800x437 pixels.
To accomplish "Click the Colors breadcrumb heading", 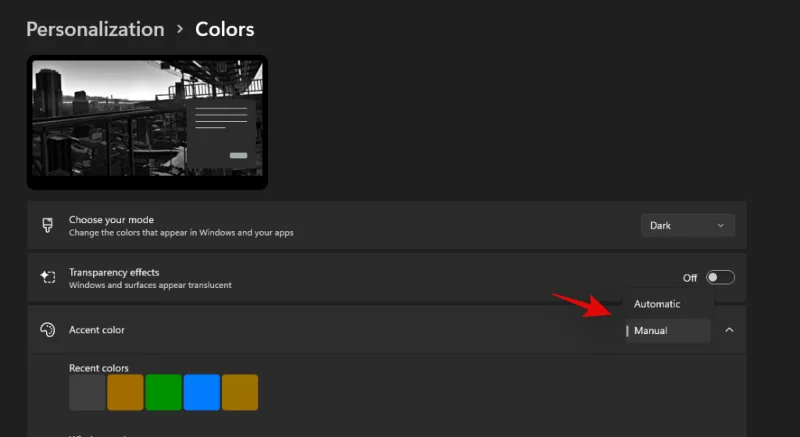I will coord(224,29).
